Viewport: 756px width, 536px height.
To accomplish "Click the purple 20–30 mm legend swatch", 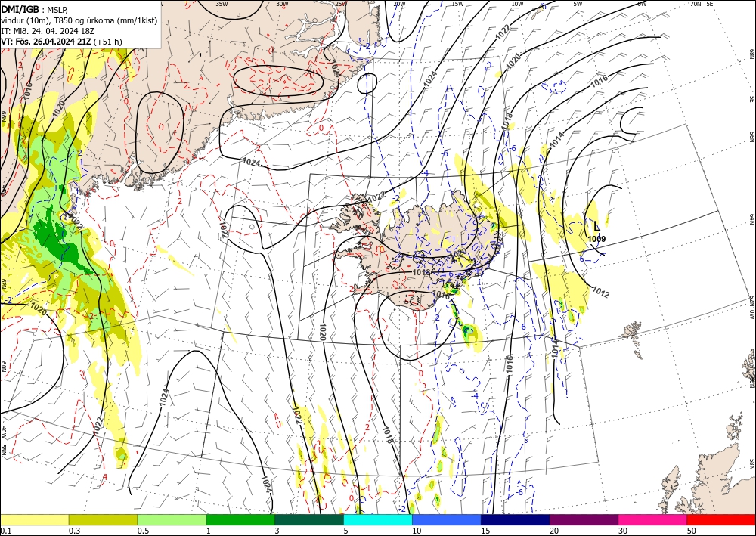I will click(584, 519).
